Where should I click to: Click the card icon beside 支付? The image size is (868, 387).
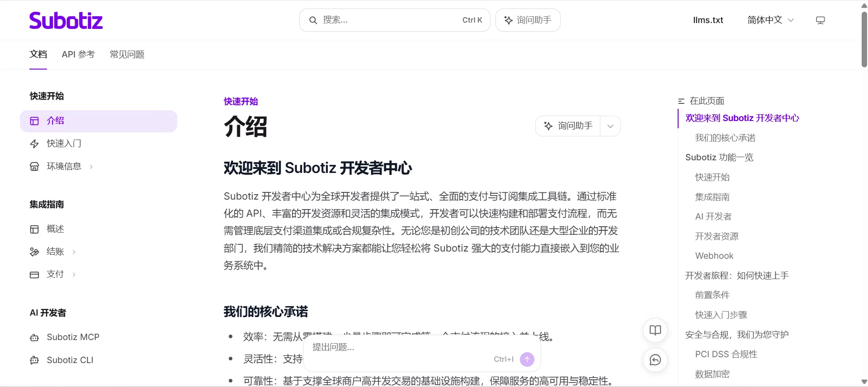34,275
